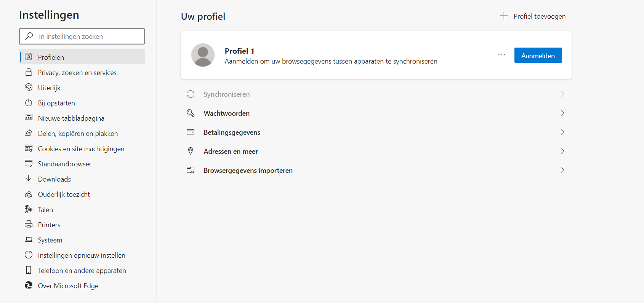
Task: Click the Microsoft Edge logo icon
Action: (x=29, y=285)
